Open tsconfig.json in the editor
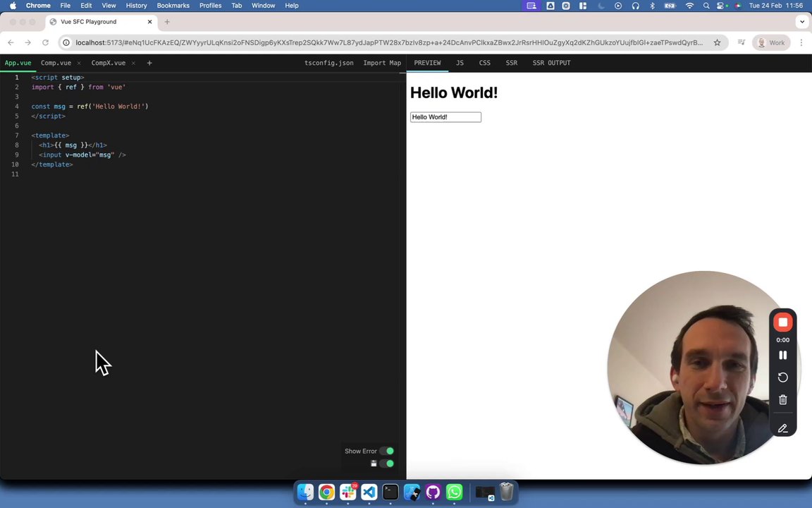 (329, 63)
